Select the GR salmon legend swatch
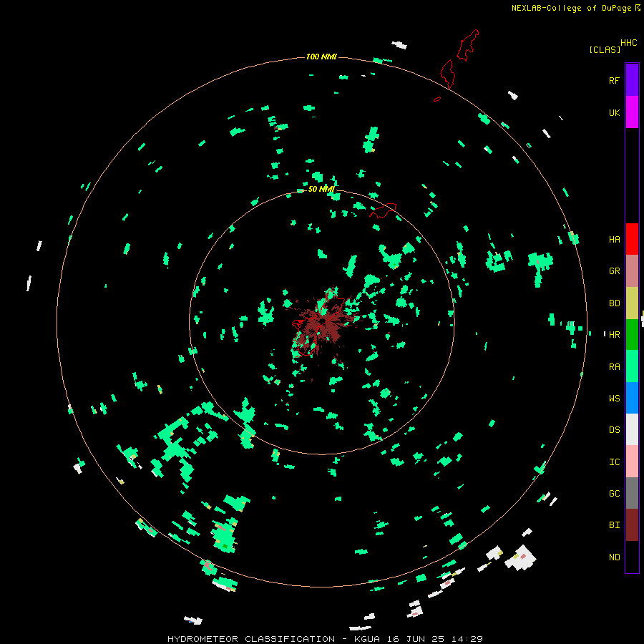 coord(632,271)
